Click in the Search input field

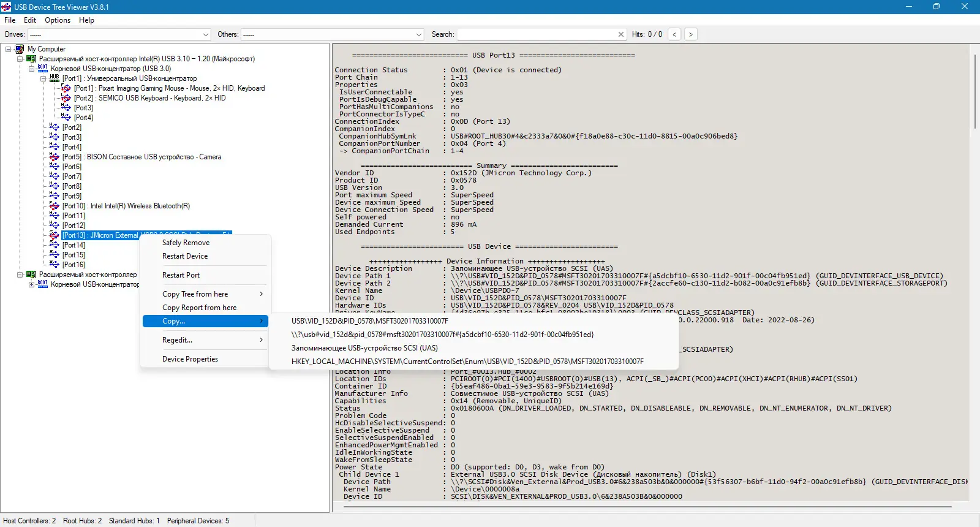pos(537,34)
